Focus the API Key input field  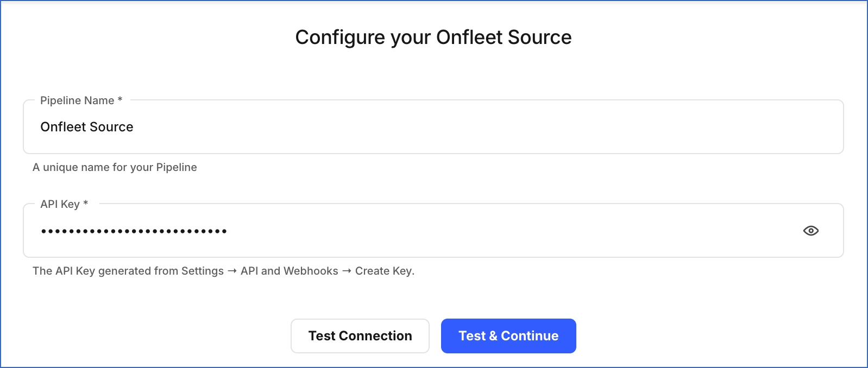pos(380,231)
